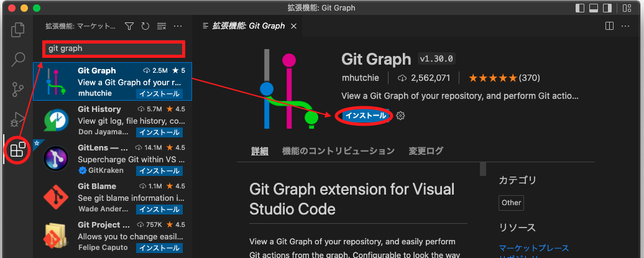Select GitLens extension entry
Screen dimensions: 644x258
tap(113, 159)
